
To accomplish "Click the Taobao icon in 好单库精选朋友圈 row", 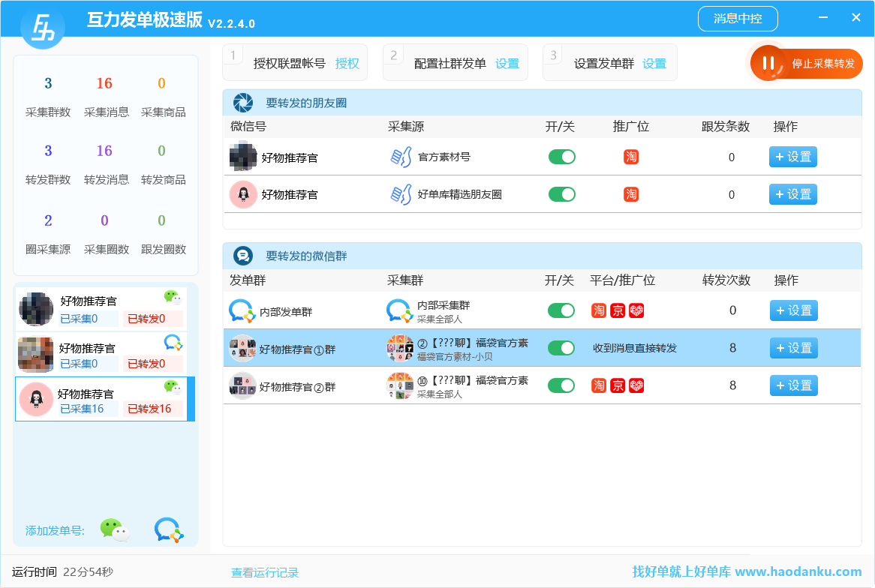I will point(631,194).
